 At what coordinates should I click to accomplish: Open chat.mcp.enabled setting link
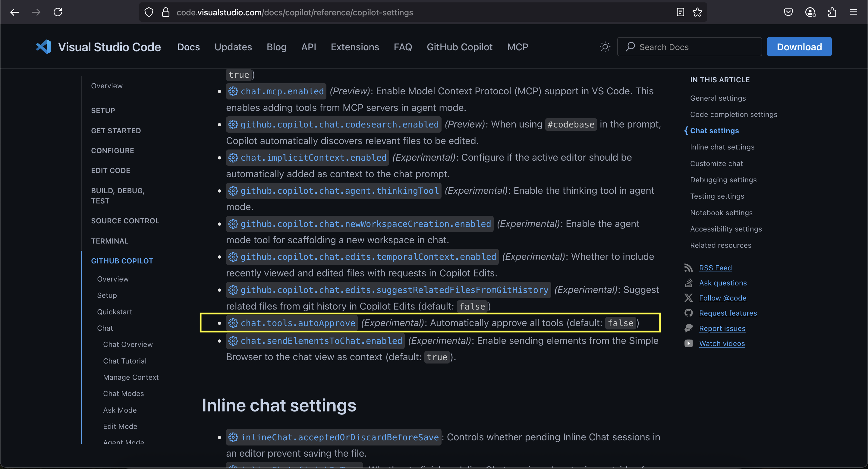click(282, 91)
